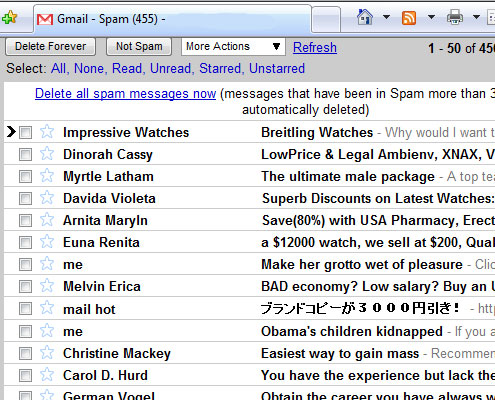Star the Carol D. Hurd message

coord(47,374)
